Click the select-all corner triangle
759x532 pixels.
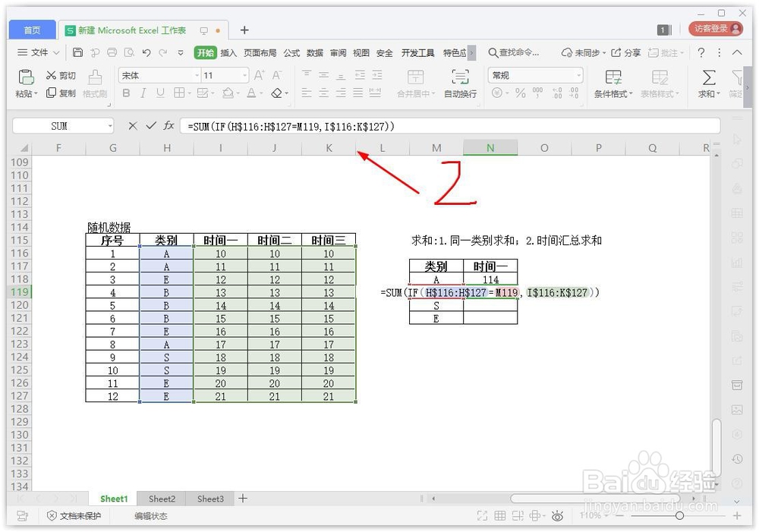tap(24, 148)
